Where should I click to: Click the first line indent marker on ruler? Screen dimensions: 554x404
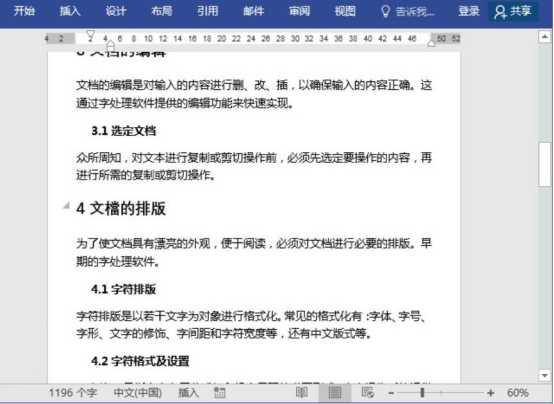point(90,35)
